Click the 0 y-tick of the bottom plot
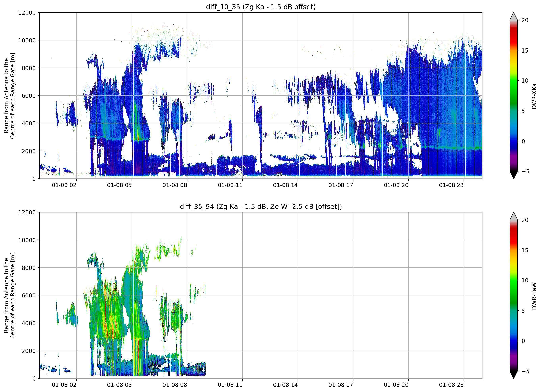Viewport: 541px width, 392px height. point(34,379)
